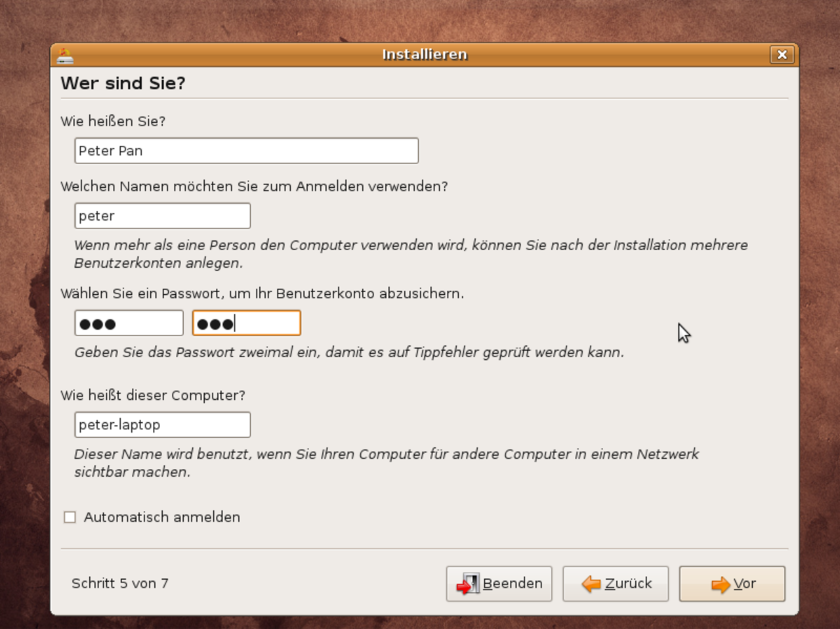Enable the Automatisch anmelden checkbox
This screenshot has height=629, width=840.
coord(70,517)
